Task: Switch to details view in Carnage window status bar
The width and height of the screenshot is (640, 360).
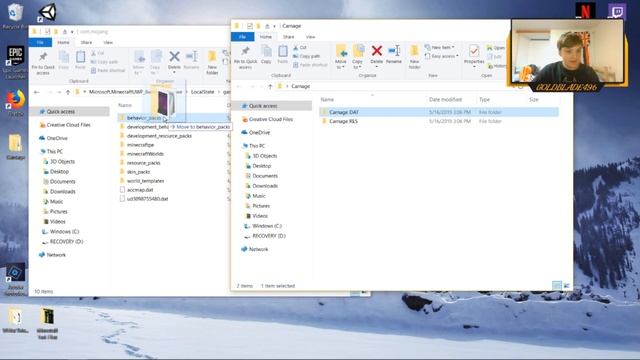Action: (x=557, y=286)
